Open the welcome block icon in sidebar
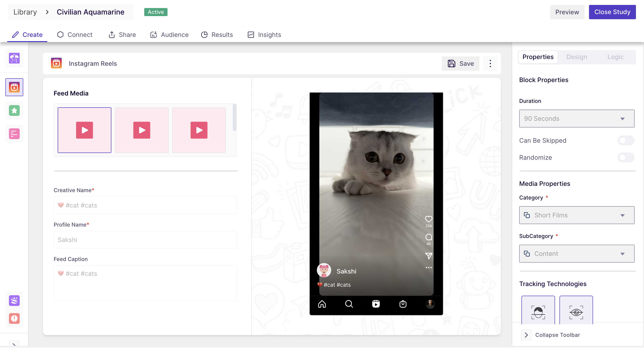Viewport: 644px width, 348px height. tap(14, 58)
